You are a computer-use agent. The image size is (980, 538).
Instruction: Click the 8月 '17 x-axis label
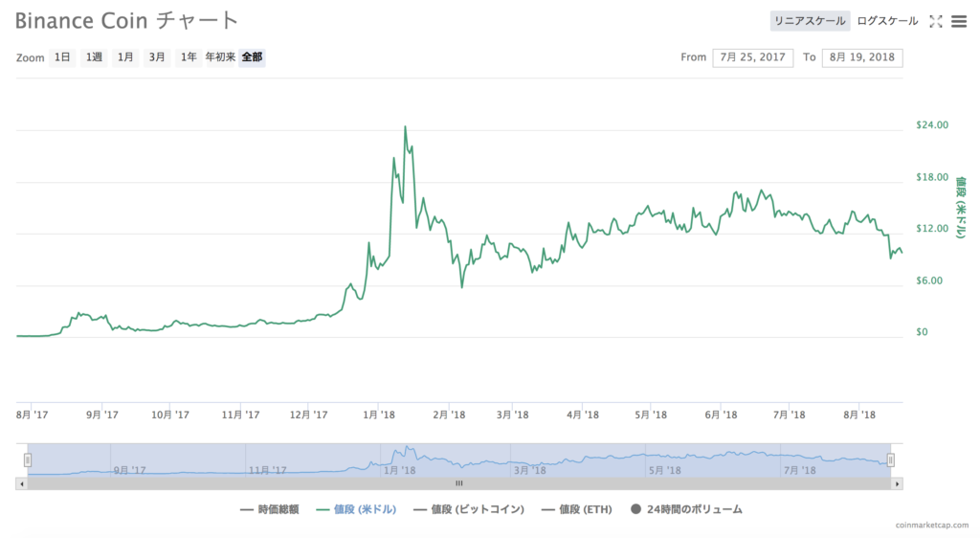click(32, 415)
